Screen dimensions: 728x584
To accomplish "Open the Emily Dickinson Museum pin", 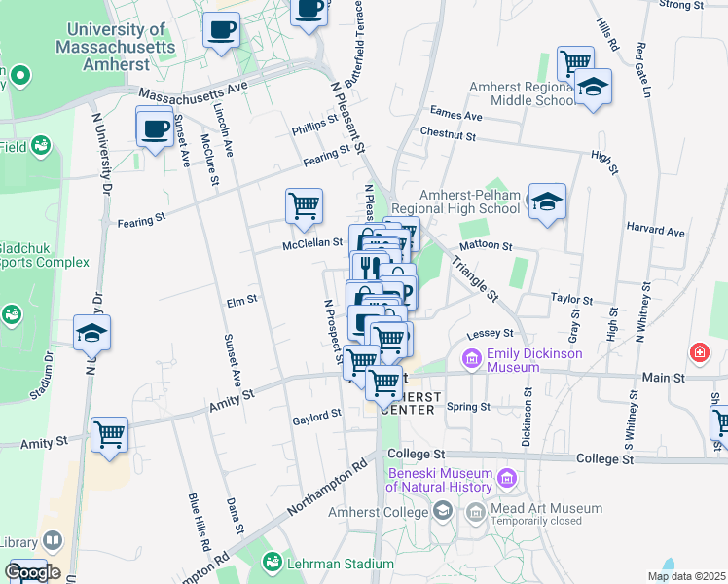I will pos(472,359).
